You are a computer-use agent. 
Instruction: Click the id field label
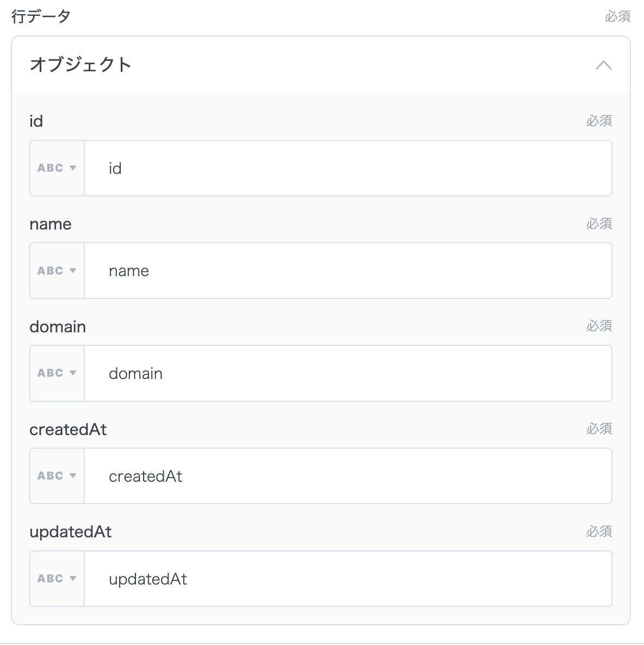point(36,121)
